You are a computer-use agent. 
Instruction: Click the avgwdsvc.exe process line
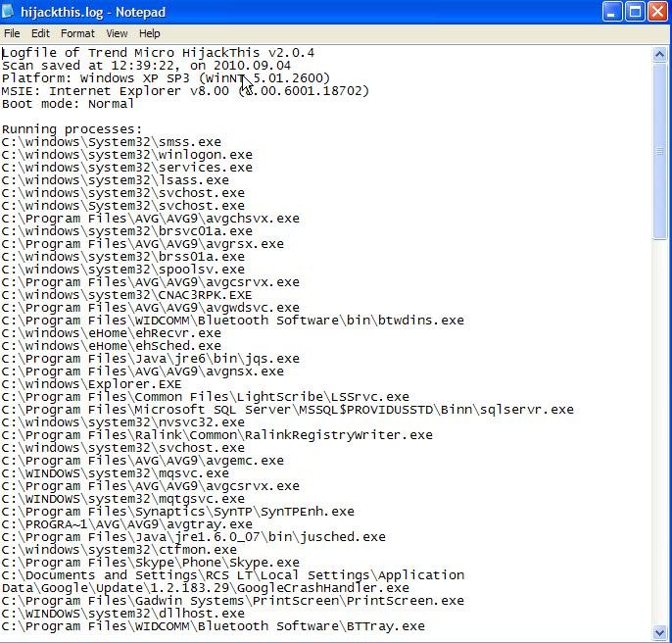(151, 308)
